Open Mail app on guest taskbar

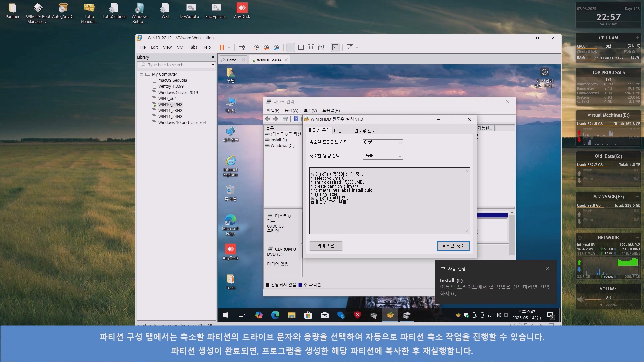[x=324, y=315]
